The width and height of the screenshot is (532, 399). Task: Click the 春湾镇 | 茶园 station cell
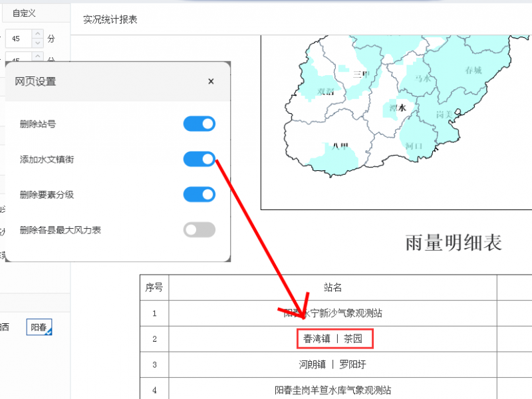coord(333,338)
